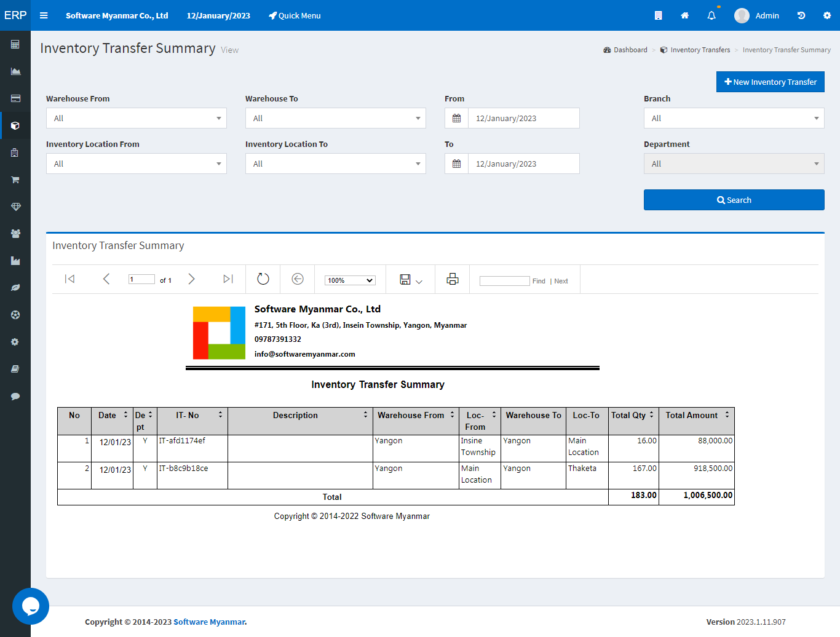Open comment bubble icon in sidebar

pos(15,396)
